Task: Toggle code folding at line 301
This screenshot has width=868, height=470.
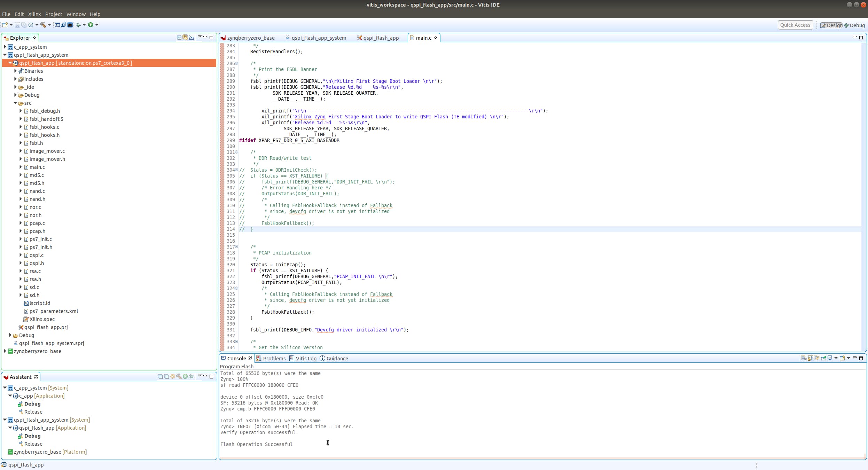Action: 237,152
